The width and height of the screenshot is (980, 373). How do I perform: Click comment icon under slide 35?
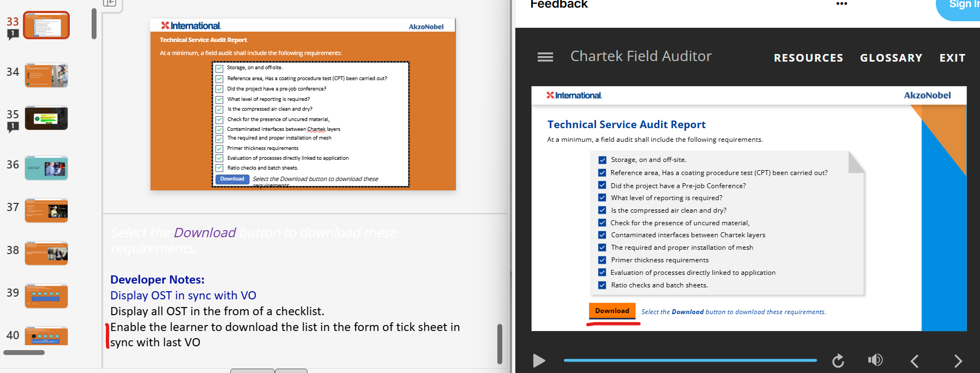pos(13,127)
